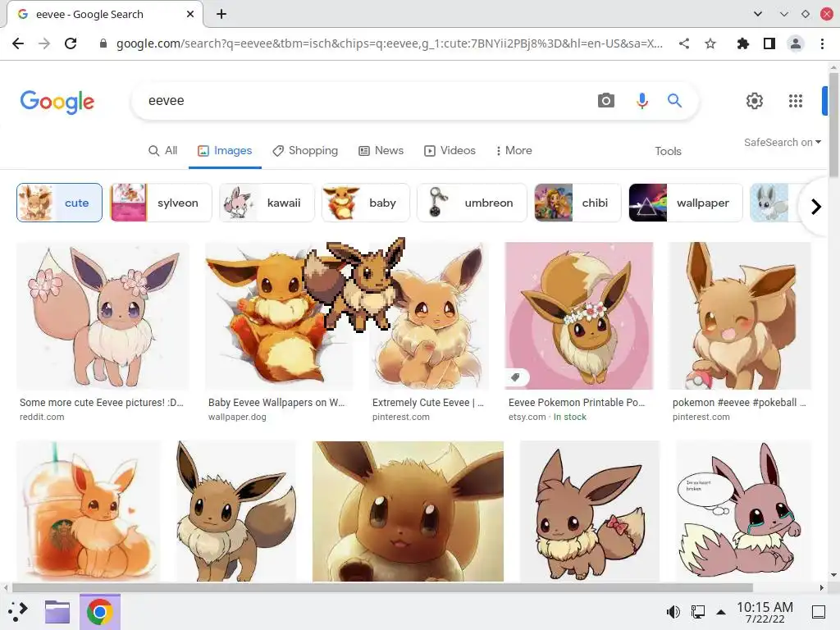The width and height of the screenshot is (840, 630).
Task: Show more filter chips with right chevron
Action: point(815,206)
